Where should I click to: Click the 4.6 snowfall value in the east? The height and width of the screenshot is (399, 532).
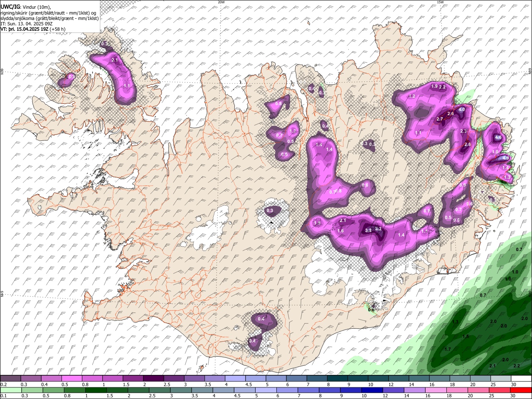point(499,138)
